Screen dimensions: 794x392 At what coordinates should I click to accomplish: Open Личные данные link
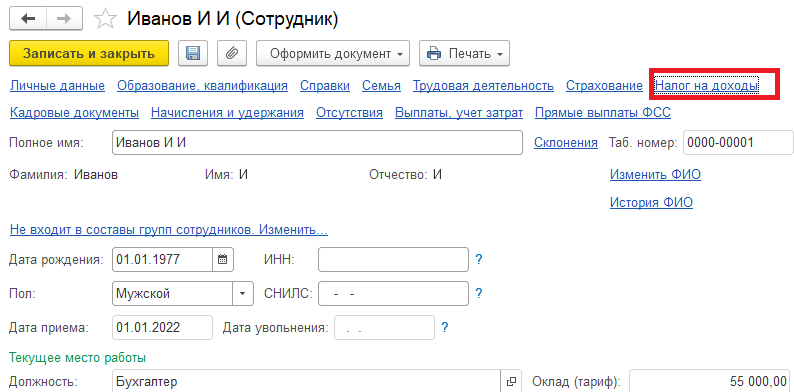[57, 86]
